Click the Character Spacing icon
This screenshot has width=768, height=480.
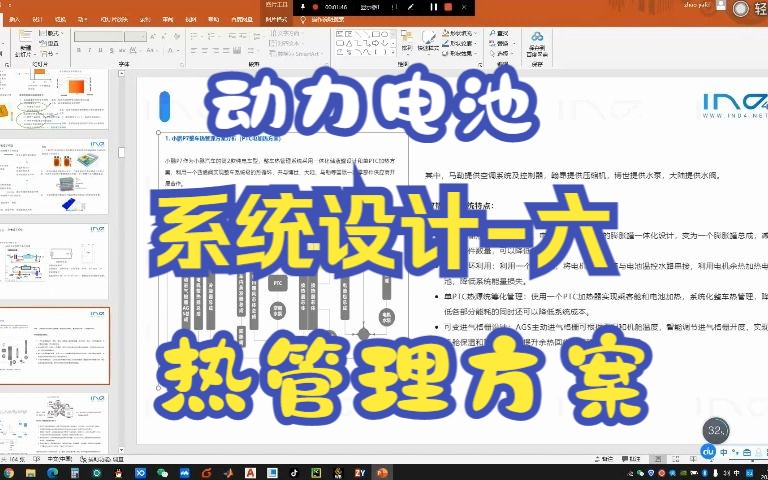pyautogui.click(x=134, y=50)
